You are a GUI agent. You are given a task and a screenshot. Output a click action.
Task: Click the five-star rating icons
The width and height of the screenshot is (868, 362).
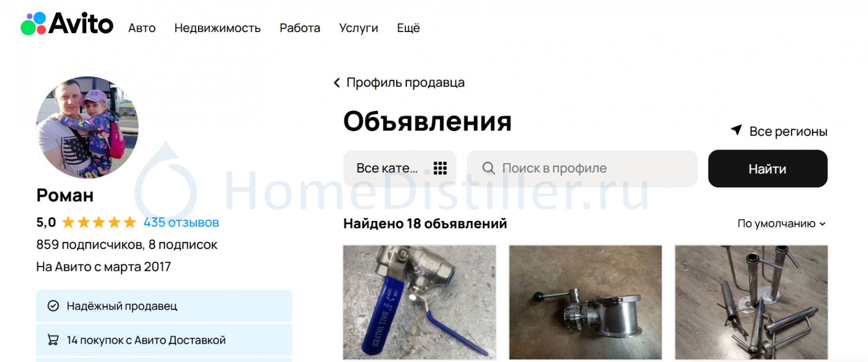(x=99, y=223)
